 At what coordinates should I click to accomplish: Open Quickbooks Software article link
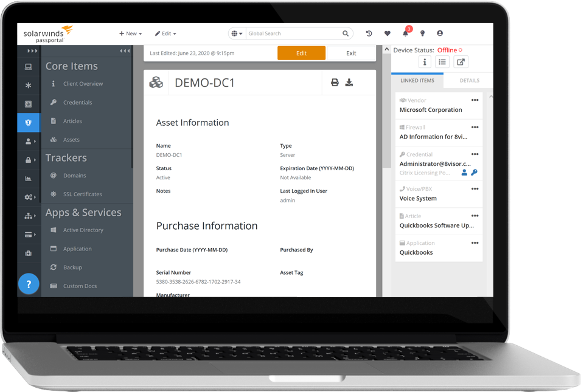coord(436,225)
